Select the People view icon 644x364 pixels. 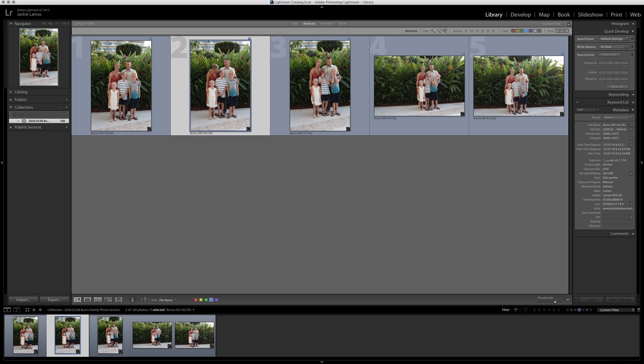point(119,300)
